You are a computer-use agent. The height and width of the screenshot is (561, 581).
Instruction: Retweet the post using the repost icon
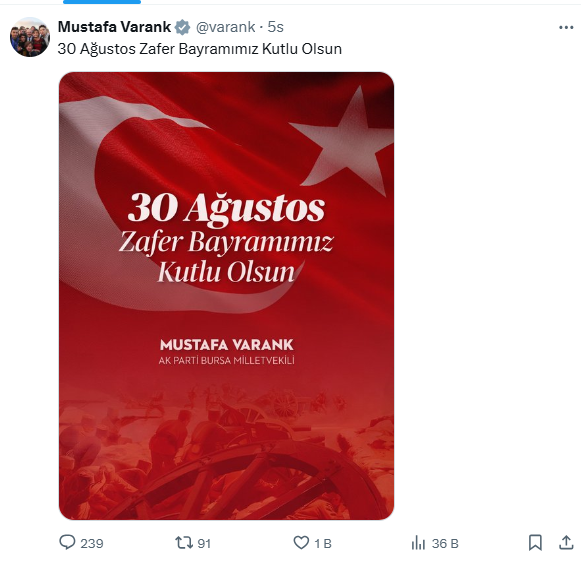click(184, 543)
